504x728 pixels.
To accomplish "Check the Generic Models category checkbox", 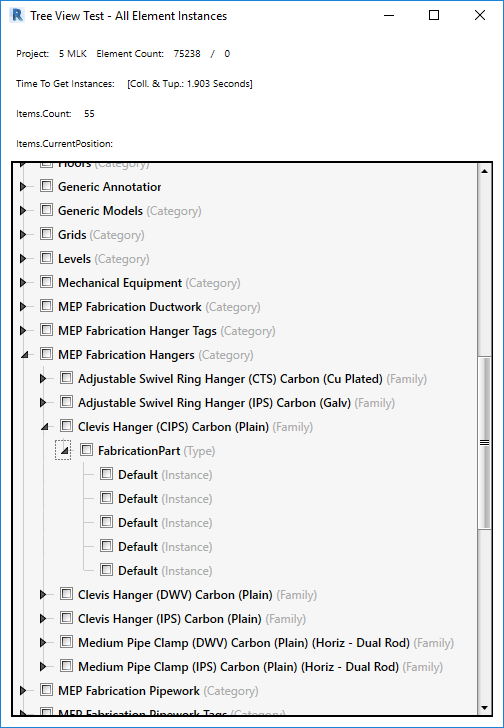I will pyautogui.click(x=46, y=210).
